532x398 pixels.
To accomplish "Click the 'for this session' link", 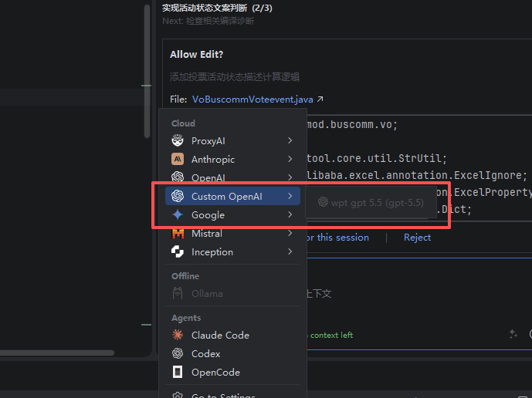I will coord(338,238).
